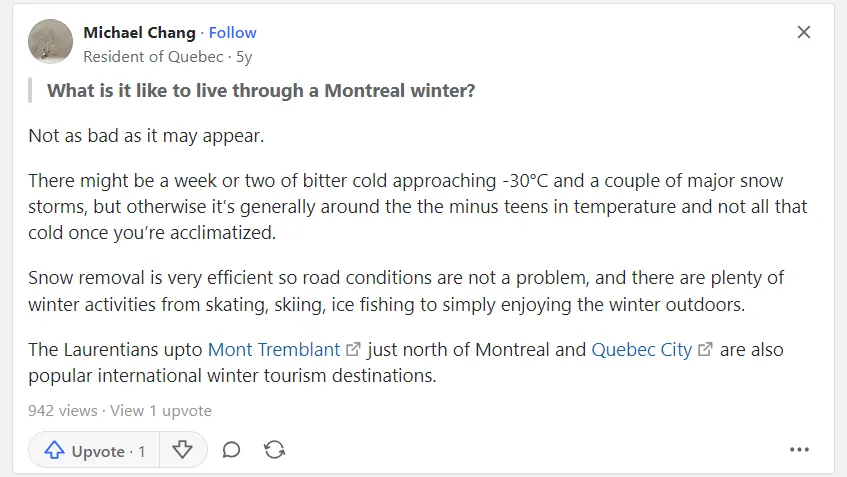847x477 pixels.
Task: Open Michael Chang's profile picture
Action: (50, 42)
